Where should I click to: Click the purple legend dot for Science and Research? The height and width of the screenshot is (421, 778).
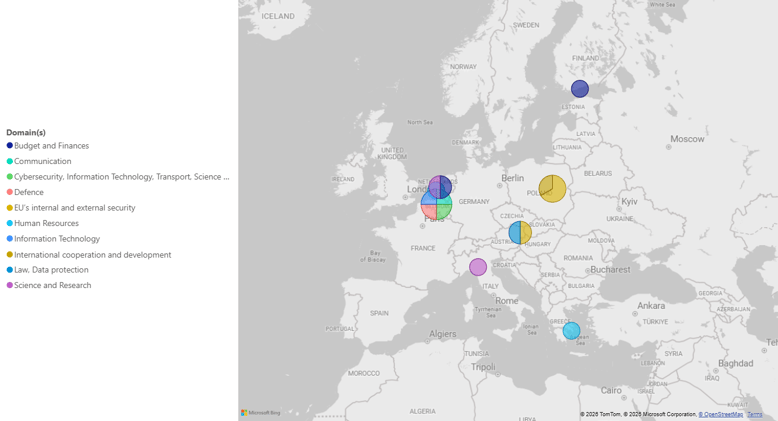point(9,285)
